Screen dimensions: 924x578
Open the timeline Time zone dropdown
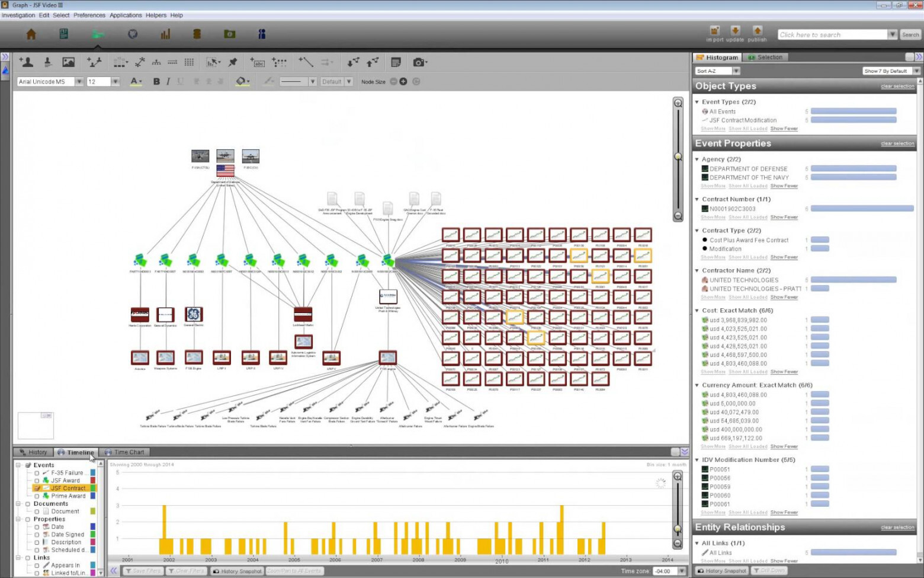682,571
